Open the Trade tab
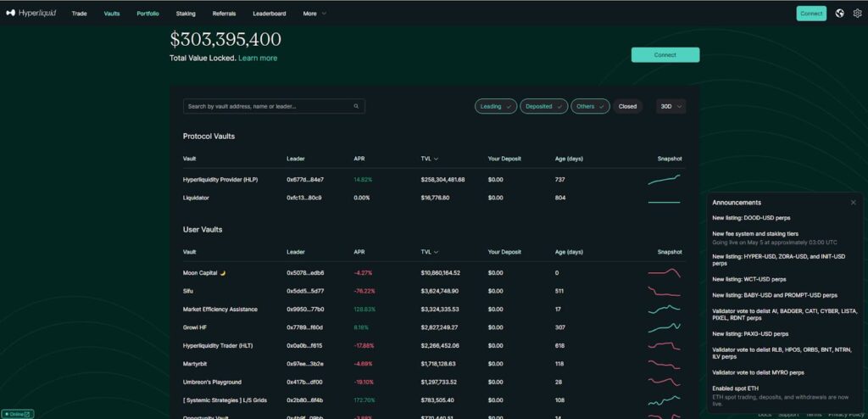Screen dimensions: 868x419 point(79,14)
